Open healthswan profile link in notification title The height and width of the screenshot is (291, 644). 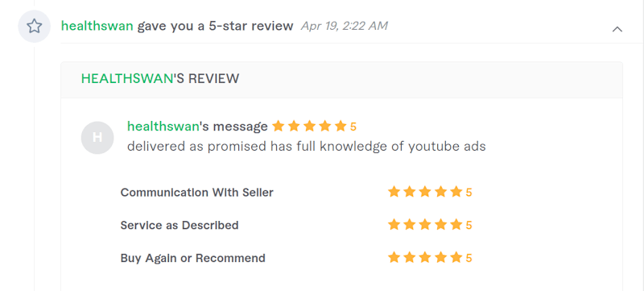(97, 26)
